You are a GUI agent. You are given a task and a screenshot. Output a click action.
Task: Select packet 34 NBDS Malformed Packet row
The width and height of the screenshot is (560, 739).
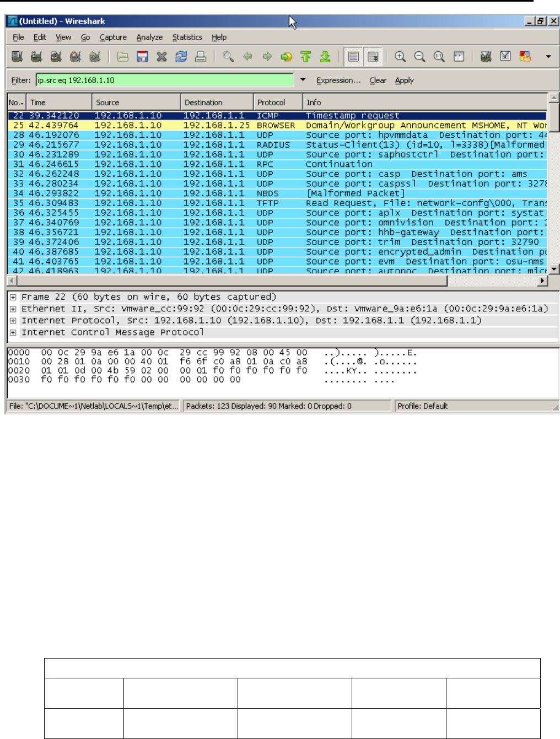(277, 193)
